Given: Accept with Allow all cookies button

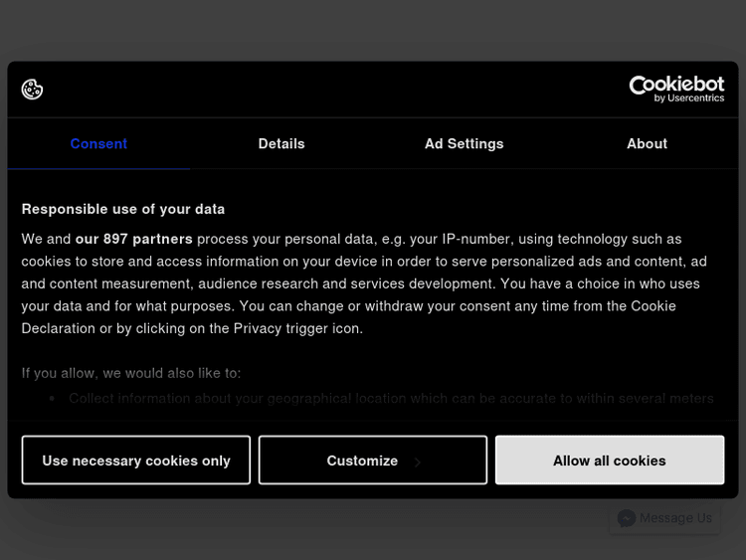Looking at the screenshot, I should click(x=609, y=461).
